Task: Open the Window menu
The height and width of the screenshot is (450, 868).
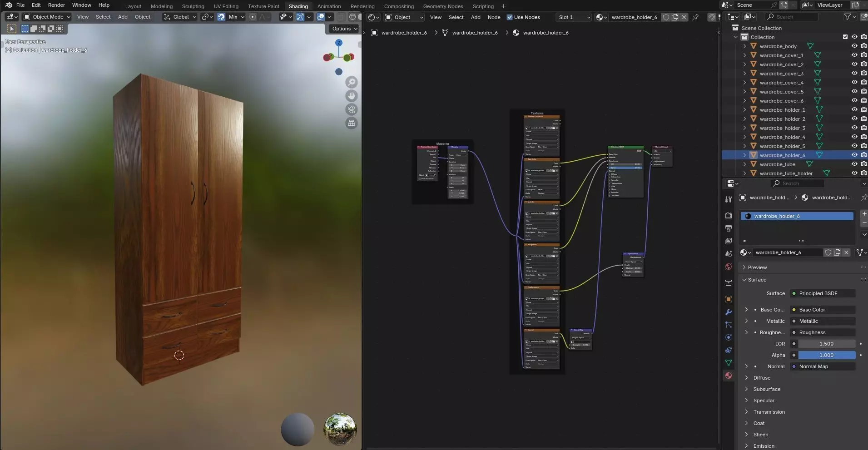Action: [x=82, y=5]
